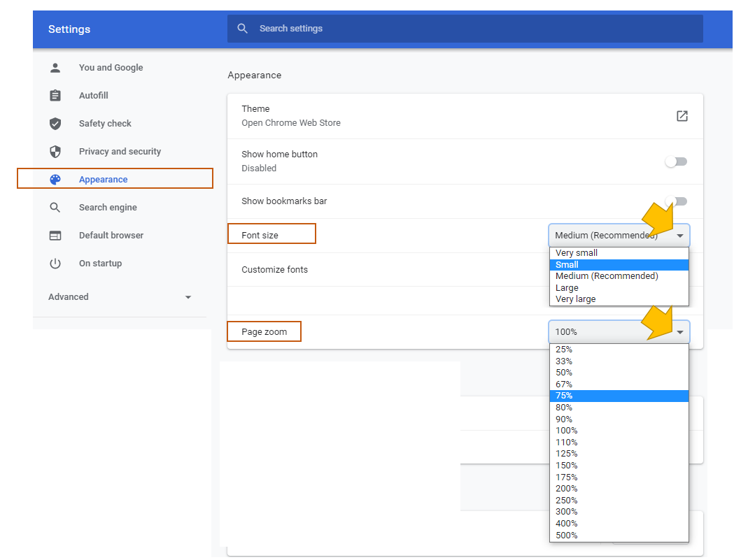Image resolution: width=741 pixels, height=560 pixels.
Task: Choose Small from font size list
Action: [x=567, y=265]
